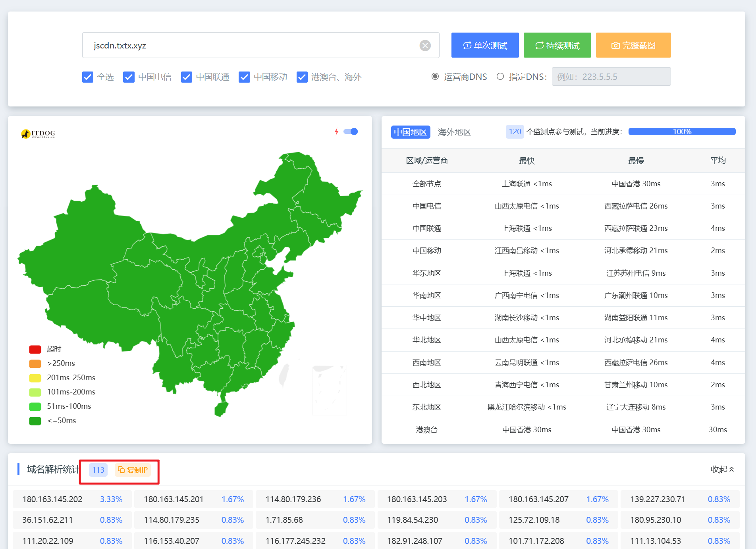Select the 运营商DNS radio button
The width and height of the screenshot is (756, 549).
pos(435,77)
